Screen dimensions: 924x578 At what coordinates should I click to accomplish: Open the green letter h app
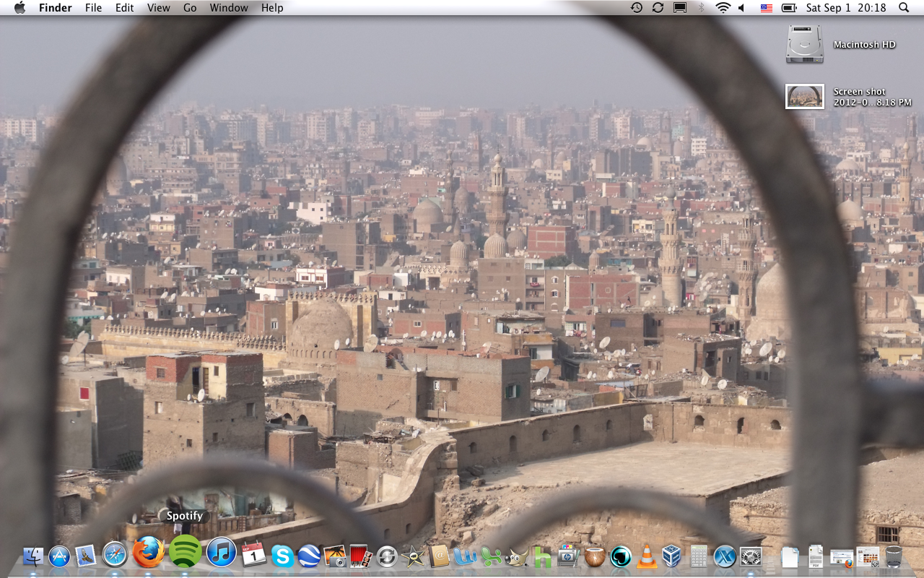pos(542,556)
